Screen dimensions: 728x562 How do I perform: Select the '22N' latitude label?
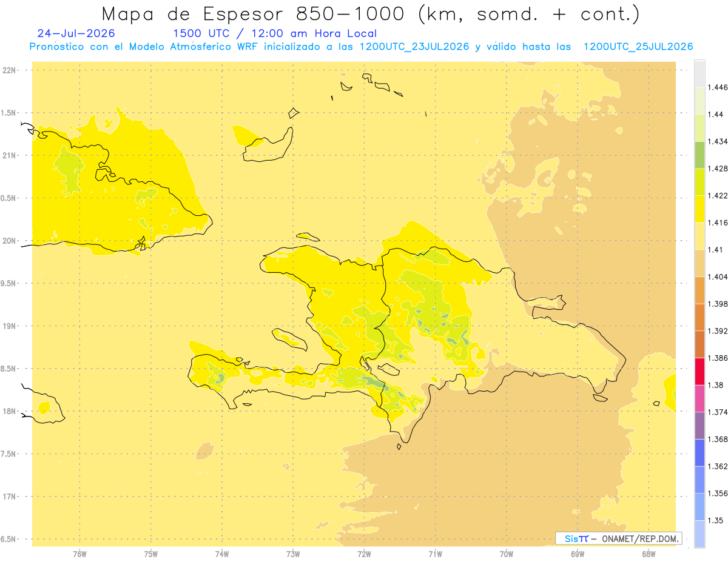coord(9,70)
